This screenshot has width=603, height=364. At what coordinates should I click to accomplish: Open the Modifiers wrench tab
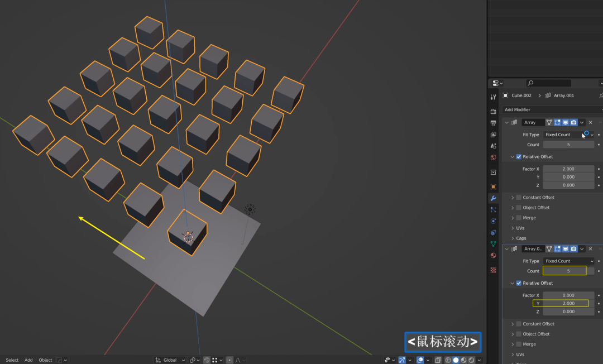pyautogui.click(x=494, y=198)
